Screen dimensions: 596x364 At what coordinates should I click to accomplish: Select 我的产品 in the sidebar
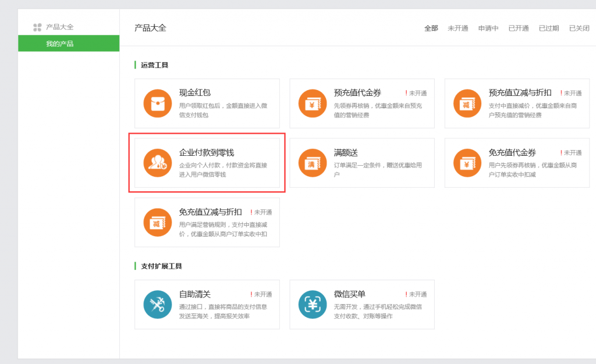pyautogui.click(x=69, y=43)
